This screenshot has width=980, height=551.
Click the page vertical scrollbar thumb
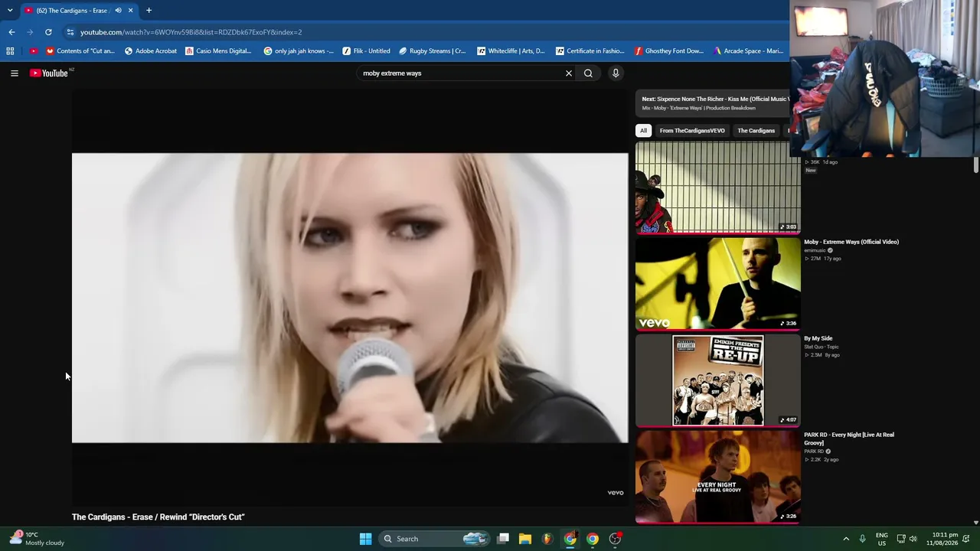coord(976,165)
